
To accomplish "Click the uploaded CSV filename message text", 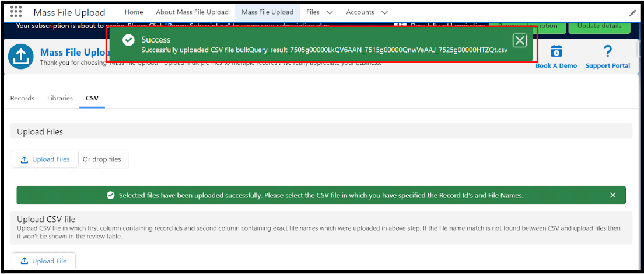I will click(x=324, y=50).
